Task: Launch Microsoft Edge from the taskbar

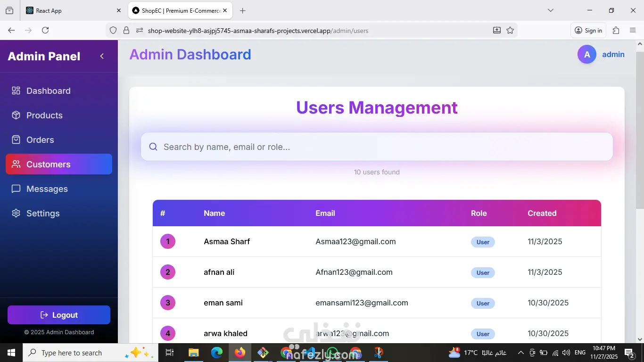Action: (x=216, y=353)
